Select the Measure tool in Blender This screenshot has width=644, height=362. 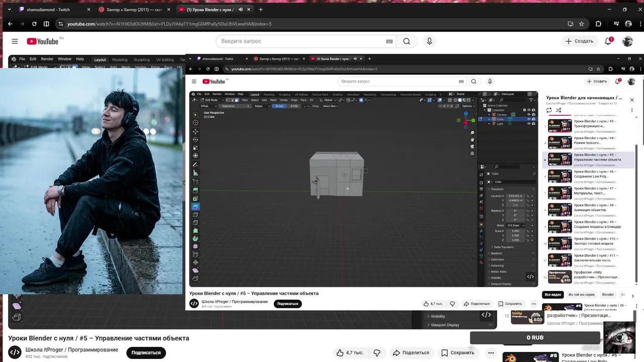(195, 173)
